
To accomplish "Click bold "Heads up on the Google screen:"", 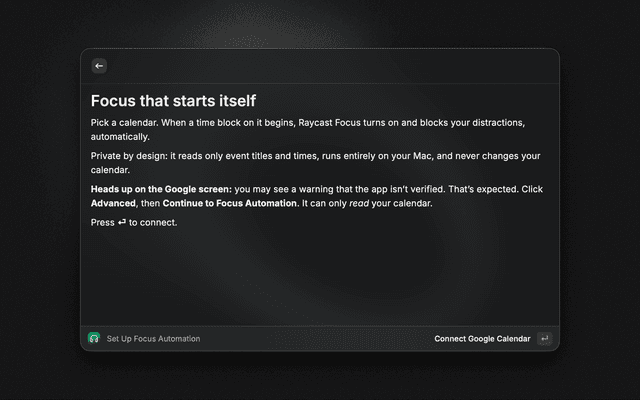I will coord(161,189).
